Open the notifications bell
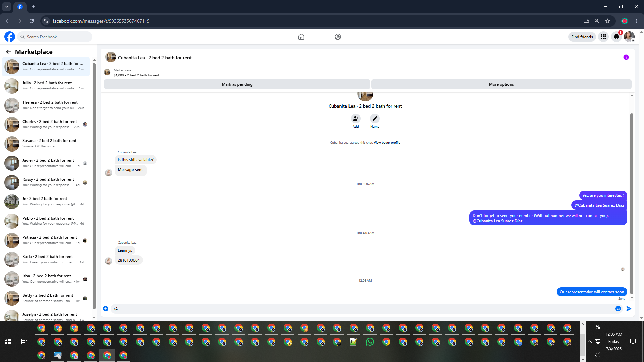 [616, 37]
